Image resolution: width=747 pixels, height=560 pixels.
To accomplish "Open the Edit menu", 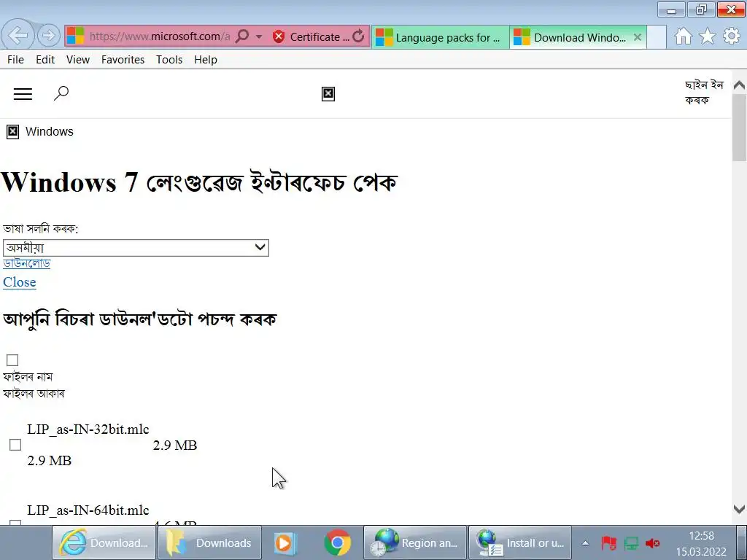I will click(x=45, y=60).
